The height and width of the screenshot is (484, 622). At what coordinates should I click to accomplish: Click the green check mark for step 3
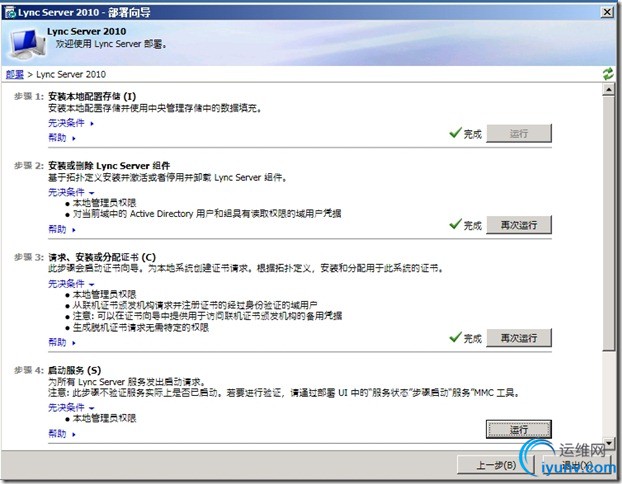pos(455,337)
